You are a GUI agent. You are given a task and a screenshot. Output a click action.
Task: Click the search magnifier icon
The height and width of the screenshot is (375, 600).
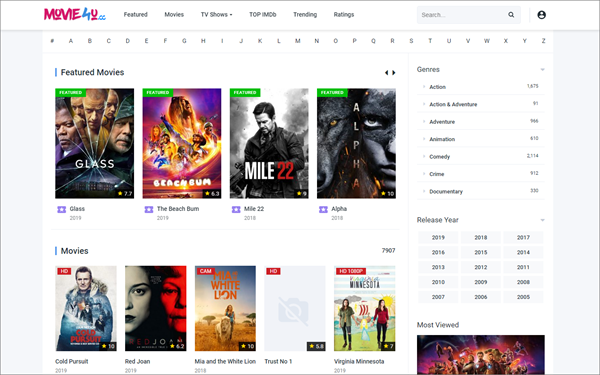[x=511, y=15]
